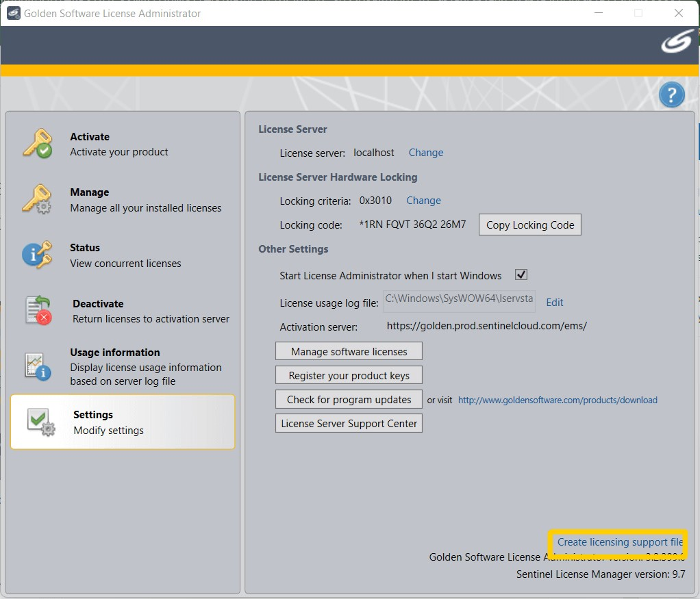Go to Deactivate return licenses section
The width and height of the screenshot is (700, 599).
(x=123, y=311)
